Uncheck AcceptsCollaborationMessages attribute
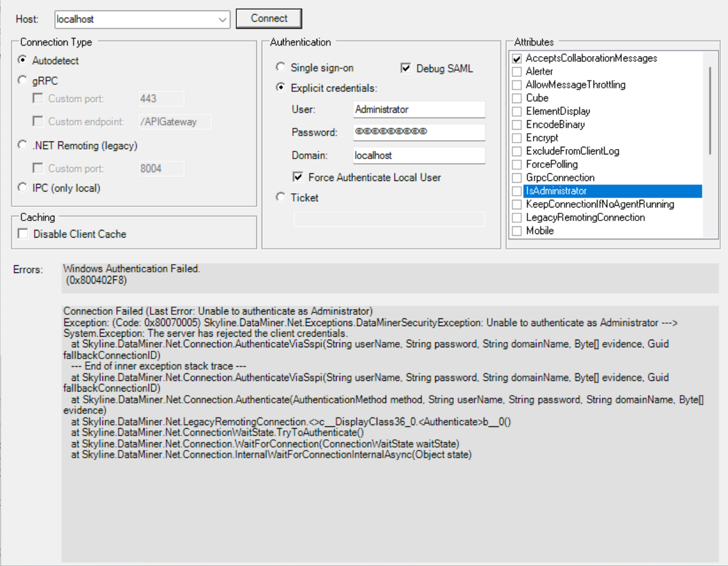 pyautogui.click(x=517, y=58)
